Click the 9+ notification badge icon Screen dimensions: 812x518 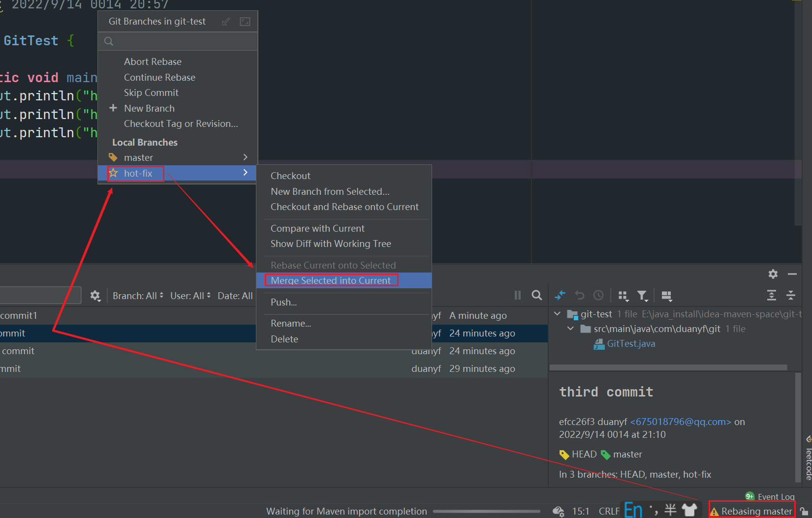coord(750,496)
